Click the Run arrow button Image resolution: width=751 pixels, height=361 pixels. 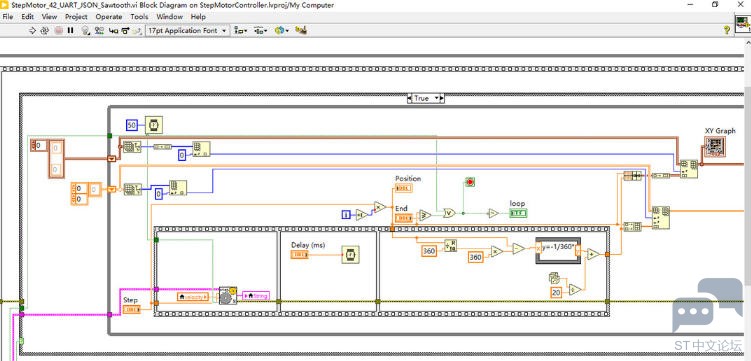pos(32,31)
